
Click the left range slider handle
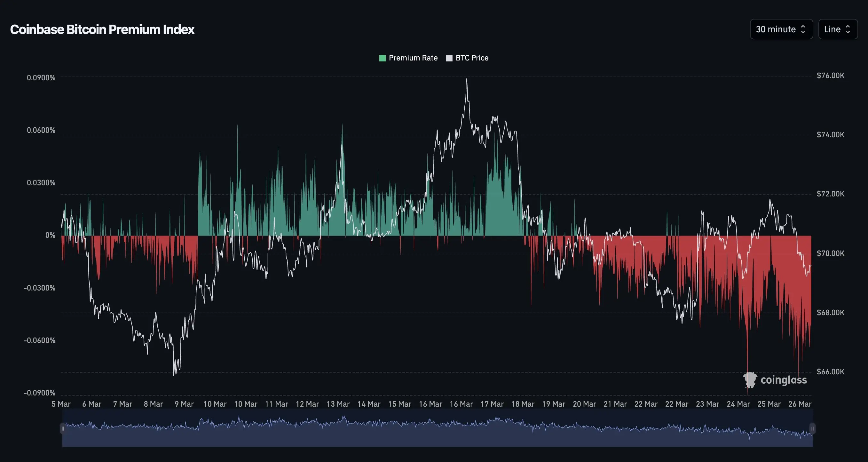[x=63, y=429]
